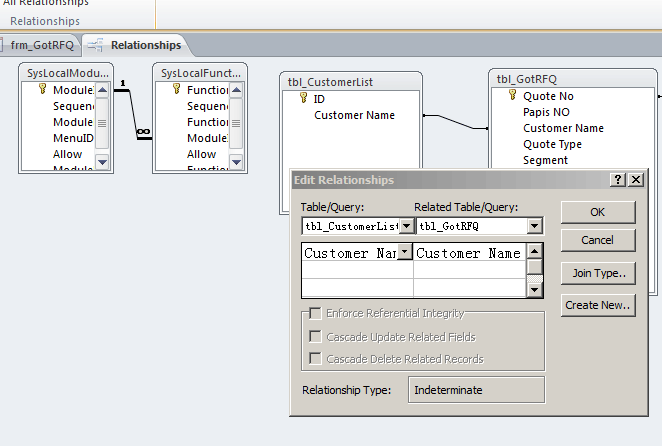Click scroll down arrow in fields grid
Viewport: 662px width, 446px height.
pyautogui.click(x=534, y=290)
